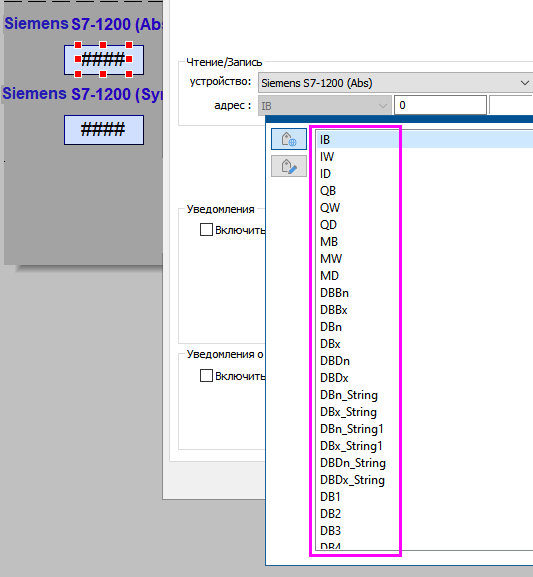
Task: Choose QD in the address list
Action: coord(425,225)
